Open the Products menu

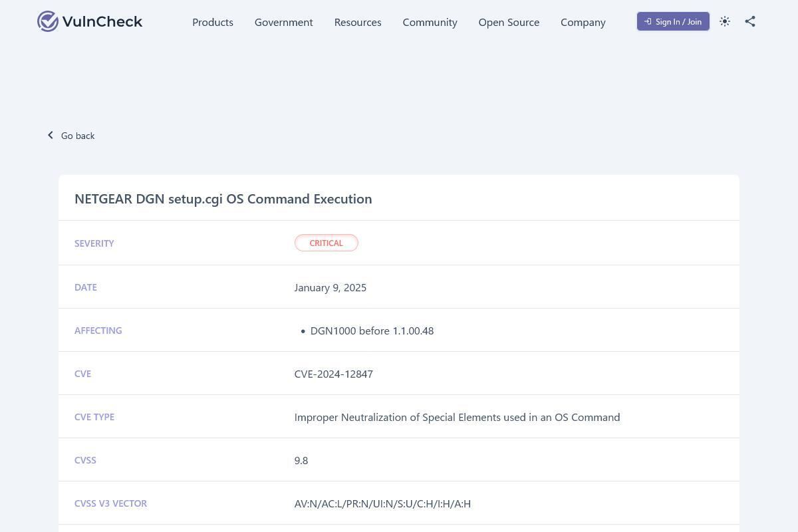[213, 22]
